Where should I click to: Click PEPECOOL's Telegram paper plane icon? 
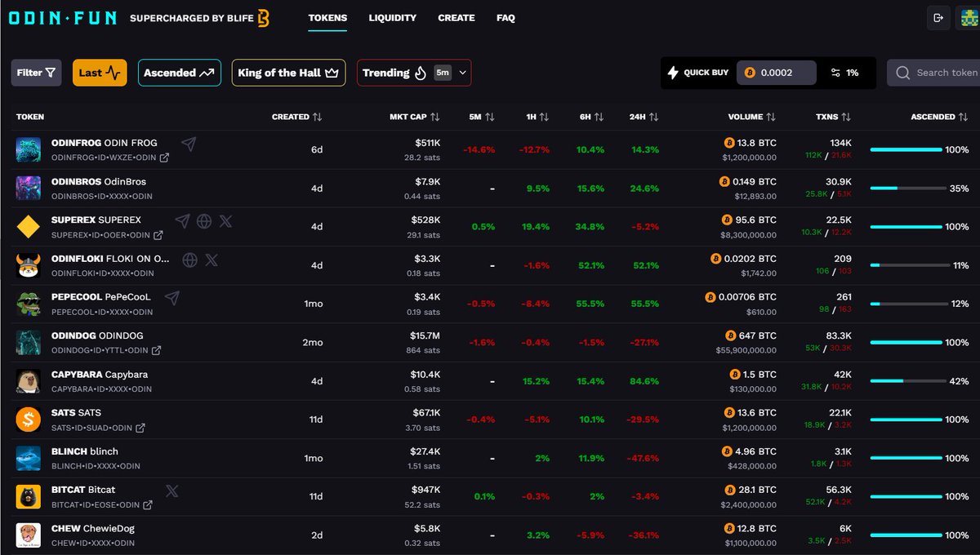pos(172,298)
